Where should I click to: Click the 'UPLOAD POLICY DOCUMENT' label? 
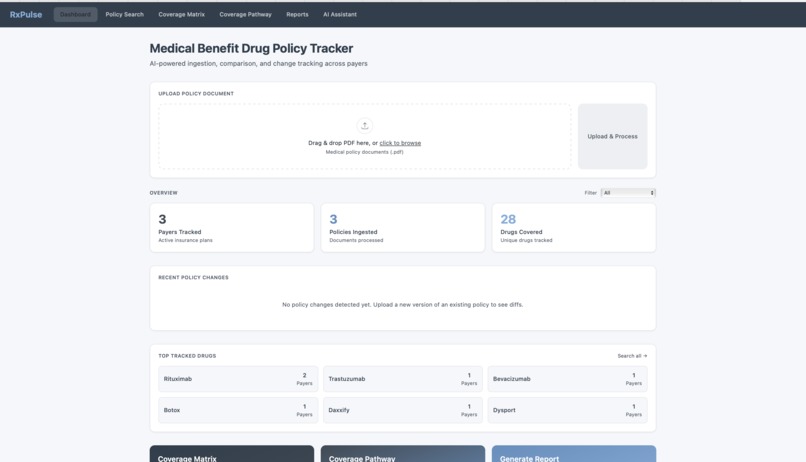point(196,94)
